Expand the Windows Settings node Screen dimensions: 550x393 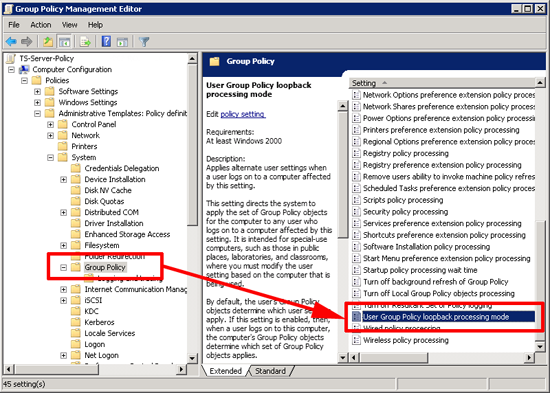point(37,102)
